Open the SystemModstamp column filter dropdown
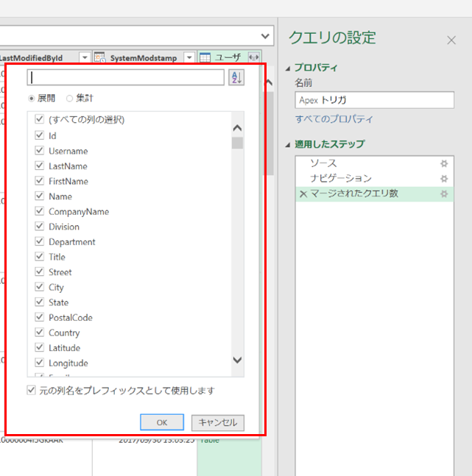The height and width of the screenshot is (476, 472). coord(189,57)
